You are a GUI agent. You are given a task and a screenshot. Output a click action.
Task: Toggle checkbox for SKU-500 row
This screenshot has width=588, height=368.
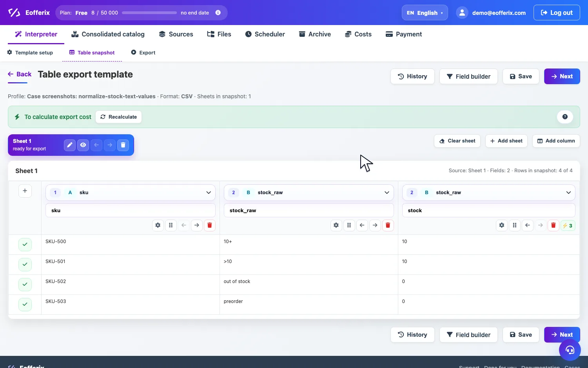(x=25, y=244)
